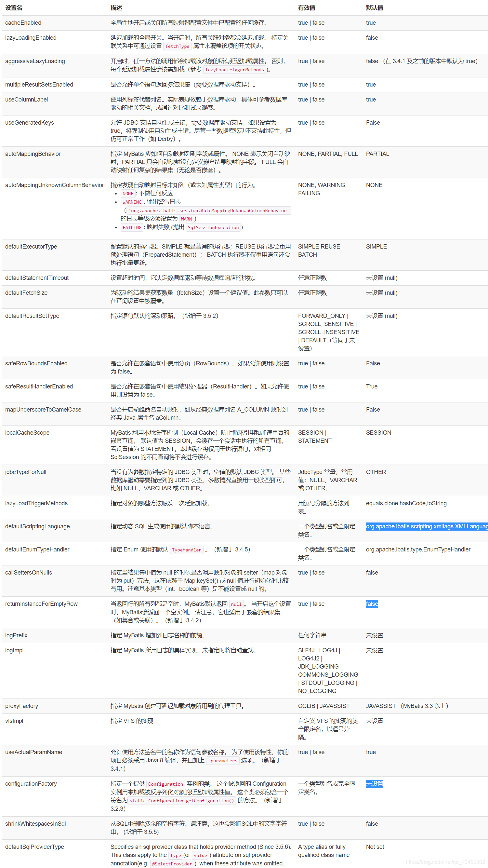Select multipleResultSetsEnabled in the first column
This screenshot has width=488, height=868.
click(x=39, y=85)
